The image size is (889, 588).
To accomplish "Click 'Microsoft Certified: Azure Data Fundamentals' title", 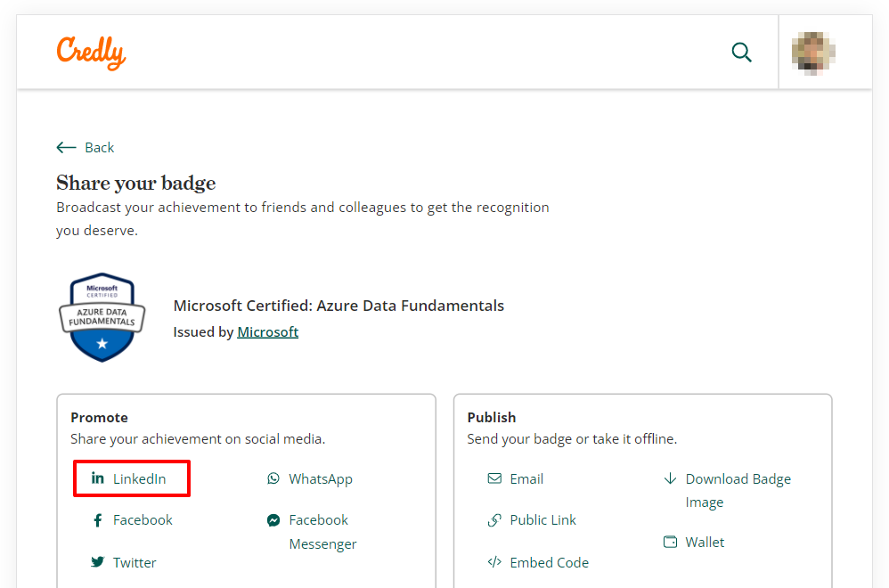I will coord(338,306).
